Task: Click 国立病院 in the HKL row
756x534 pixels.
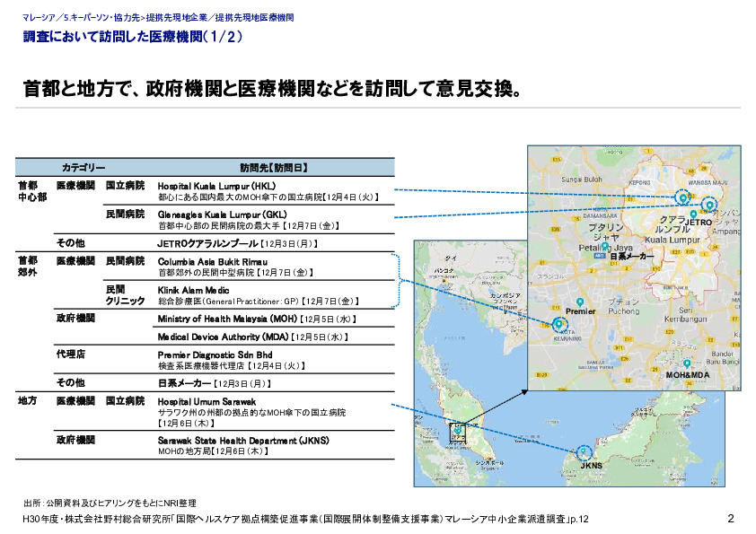Action: tap(125, 186)
